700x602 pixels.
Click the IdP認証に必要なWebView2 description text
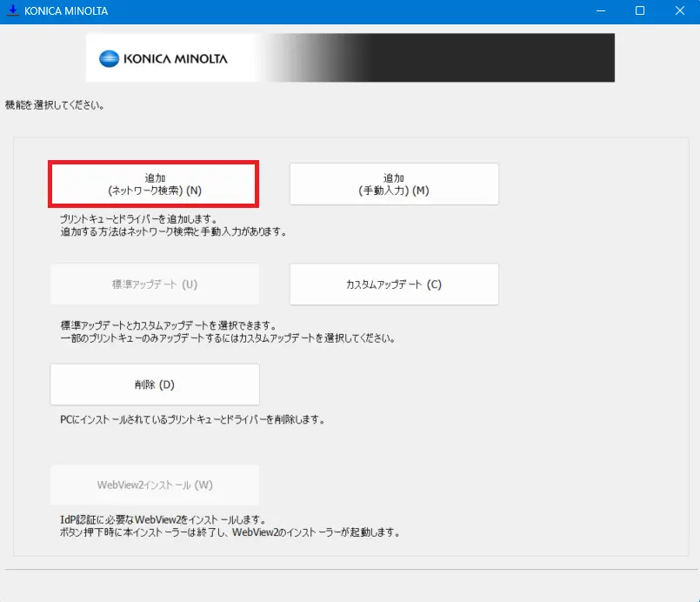pos(163,519)
